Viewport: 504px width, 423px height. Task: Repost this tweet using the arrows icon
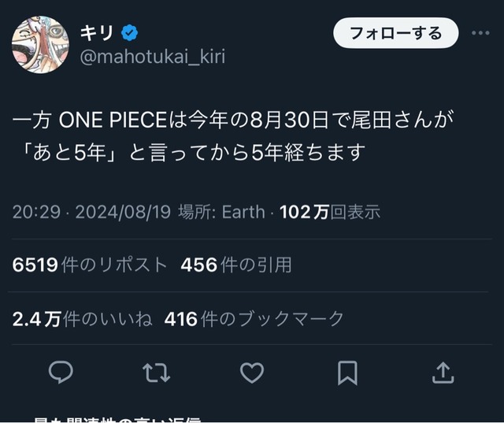click(156, 372)
